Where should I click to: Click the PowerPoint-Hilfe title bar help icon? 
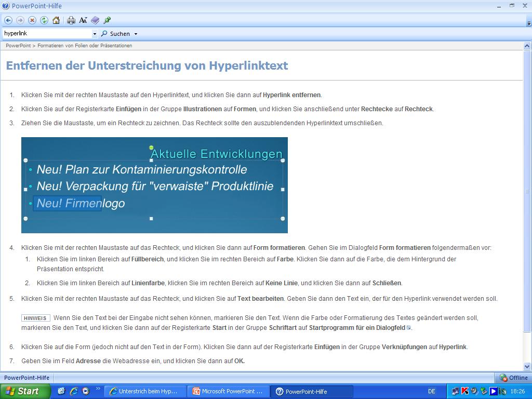[6, 6]
